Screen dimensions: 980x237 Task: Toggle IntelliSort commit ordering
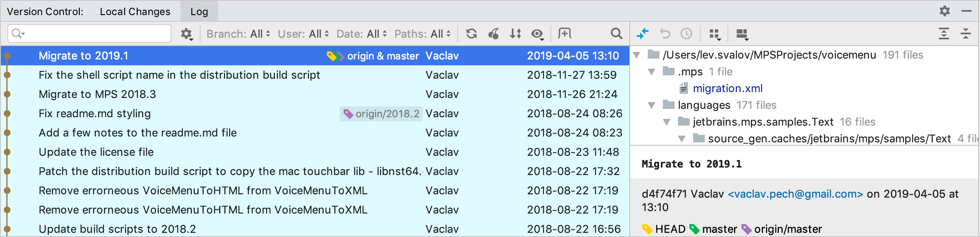coord(515,33)
